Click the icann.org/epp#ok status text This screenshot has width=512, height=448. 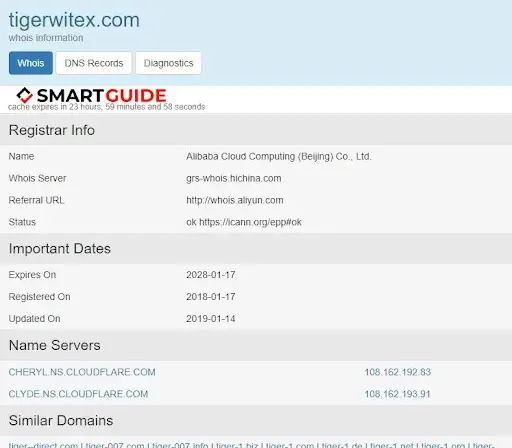tap(250, 222)
